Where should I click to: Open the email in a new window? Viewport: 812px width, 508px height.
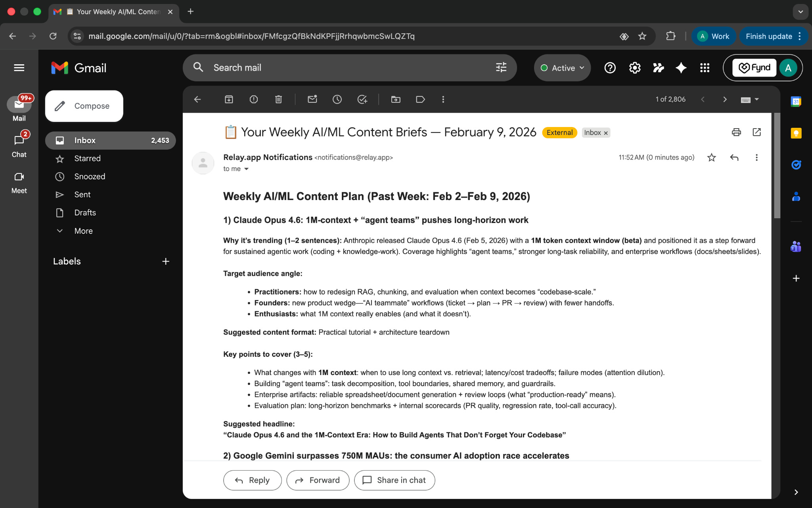pyautogui.click(x=756, y=132)
